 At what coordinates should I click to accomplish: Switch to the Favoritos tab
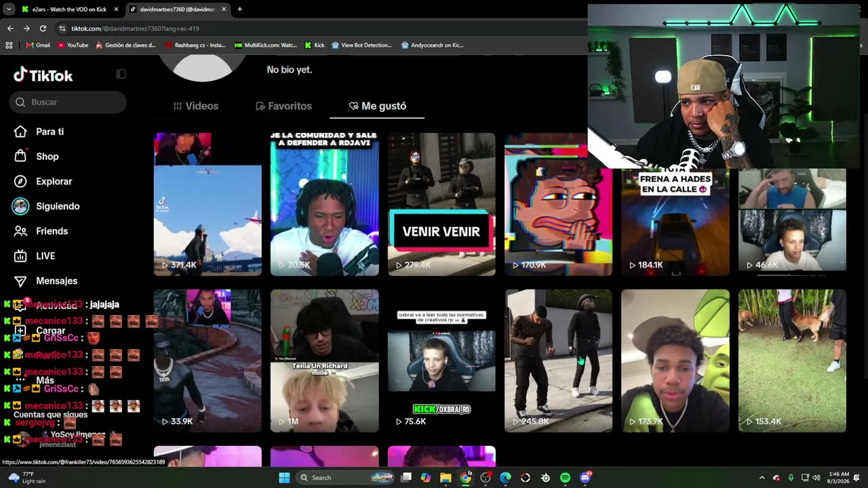pos(283,106)
